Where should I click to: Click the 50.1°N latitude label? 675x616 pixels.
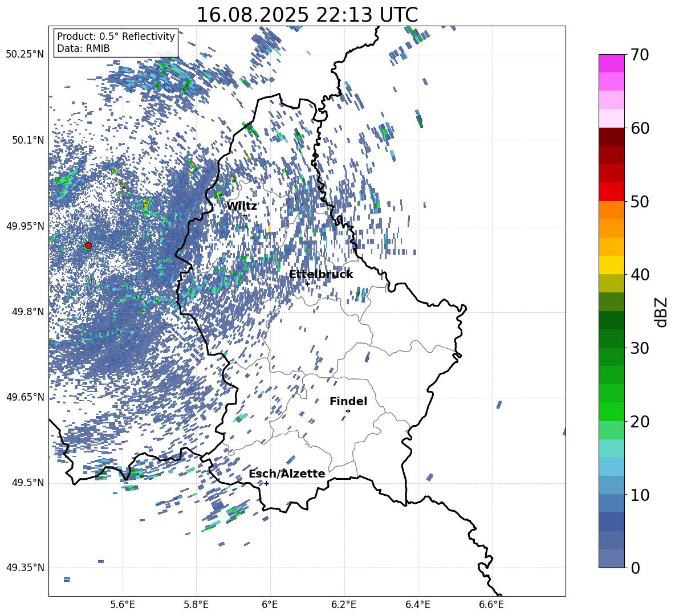point(28,141)
